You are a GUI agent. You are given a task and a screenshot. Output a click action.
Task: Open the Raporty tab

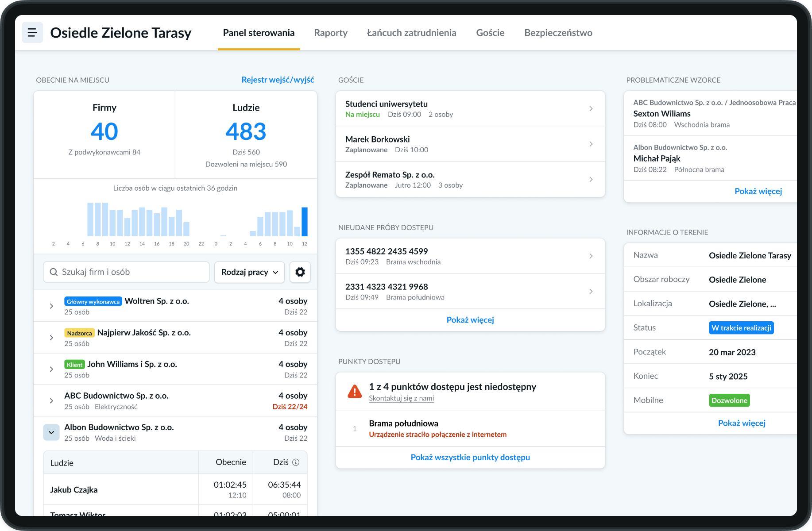[x=331, y=33]
